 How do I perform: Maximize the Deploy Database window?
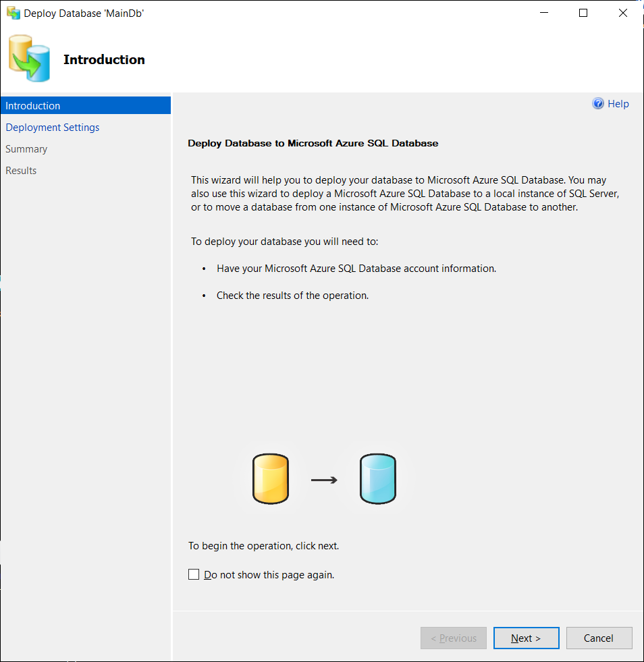[583, 13]
